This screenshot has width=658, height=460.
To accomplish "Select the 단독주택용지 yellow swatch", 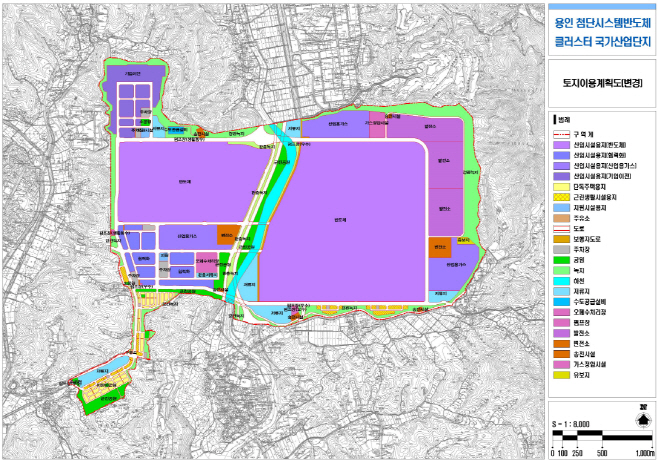I will 560,187.
